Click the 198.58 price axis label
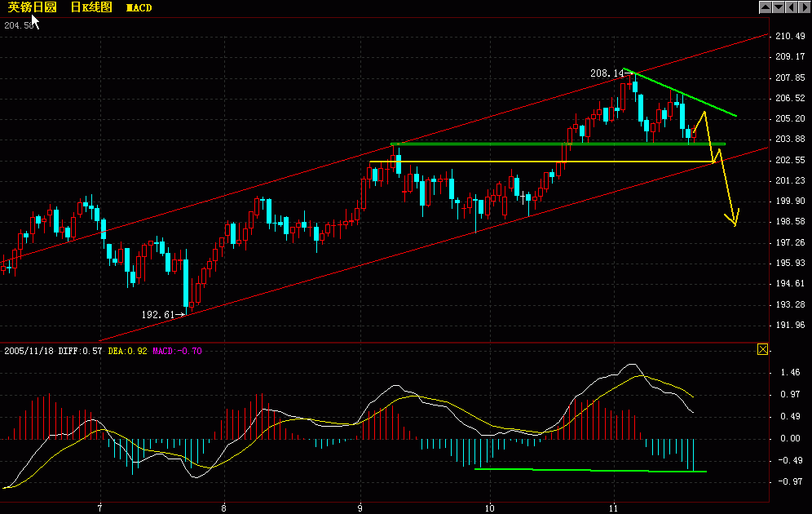Screen dimensions: 812x514 pyautogui.click(x=790, y=221)
